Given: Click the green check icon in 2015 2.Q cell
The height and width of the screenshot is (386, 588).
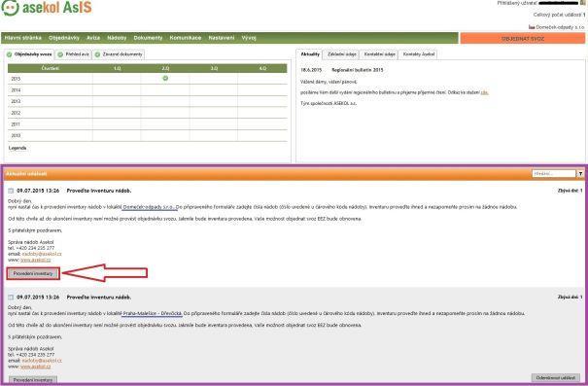Looking at the screenshot, I should point(165,78).
